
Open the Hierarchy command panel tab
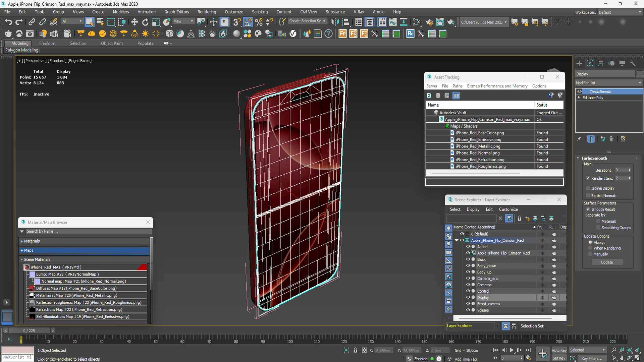coord(601,63)
